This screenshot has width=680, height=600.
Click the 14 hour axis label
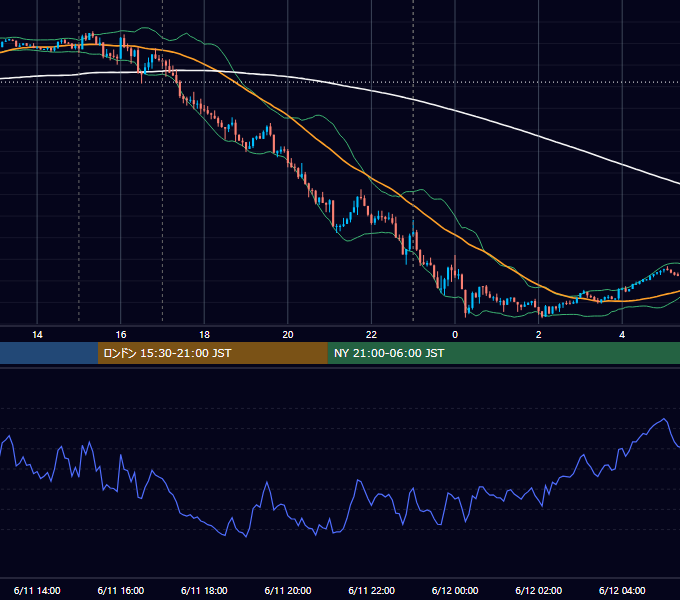click(x=37, y=335)
